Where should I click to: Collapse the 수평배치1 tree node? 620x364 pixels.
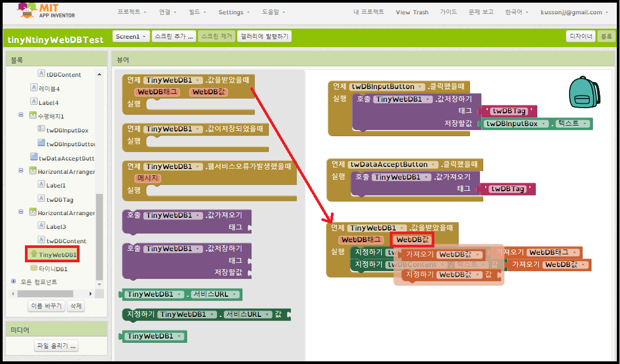coord(21,115)
